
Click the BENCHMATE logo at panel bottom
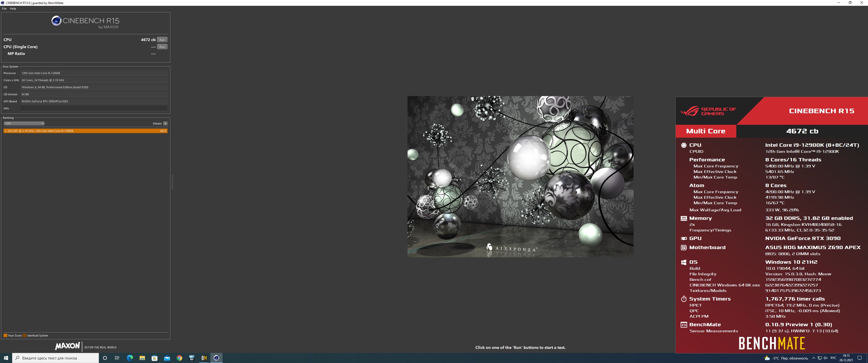(772, 344)
